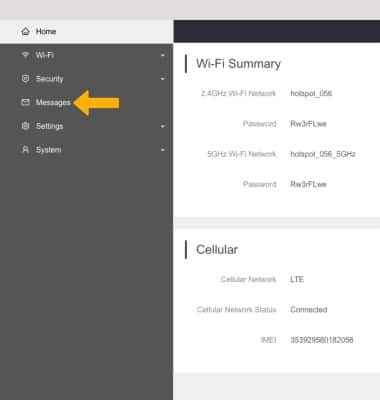Click the Wi-Fi signal icon in sidebar

(25, 55)
